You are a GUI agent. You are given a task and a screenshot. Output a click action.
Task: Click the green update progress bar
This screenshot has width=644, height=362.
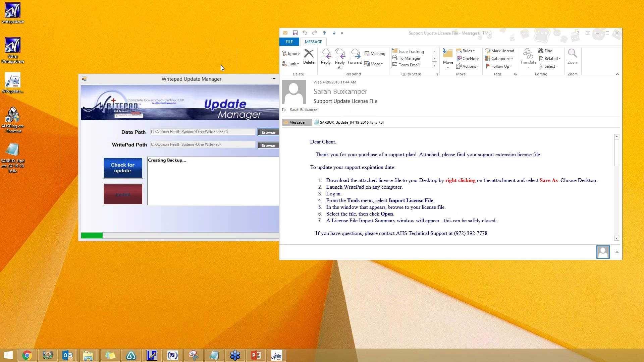pos(92,236)
